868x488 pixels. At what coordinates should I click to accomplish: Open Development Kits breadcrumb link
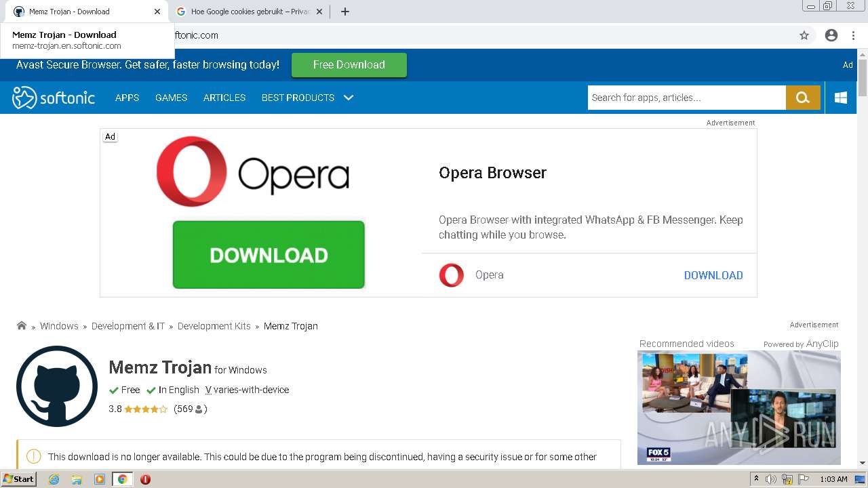[x=214, y=326]
